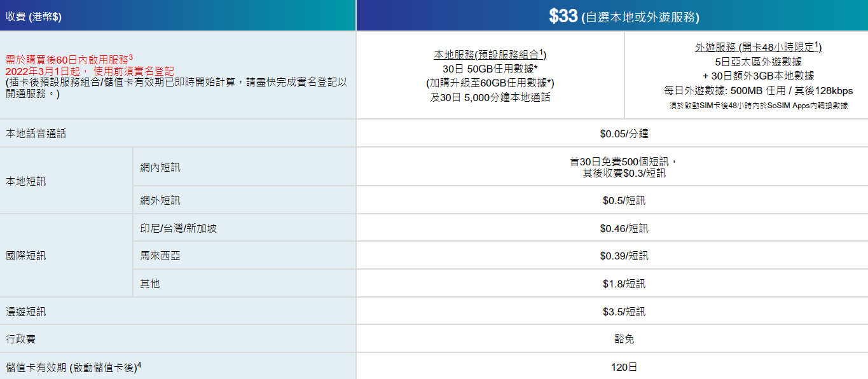
Task: Click the $0.05/分鐘 price cell
Action: pyautogui.click(x=624, y=134)
